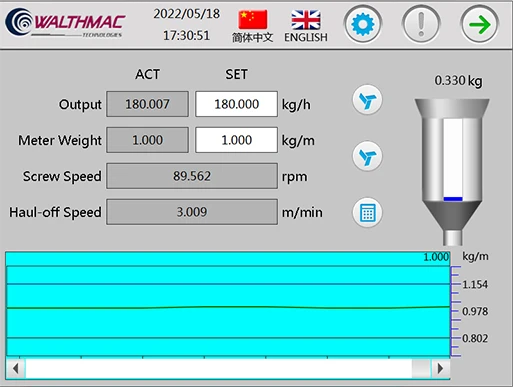Click the Meter Weight label
513x387 pixels.
coord(60,140)
